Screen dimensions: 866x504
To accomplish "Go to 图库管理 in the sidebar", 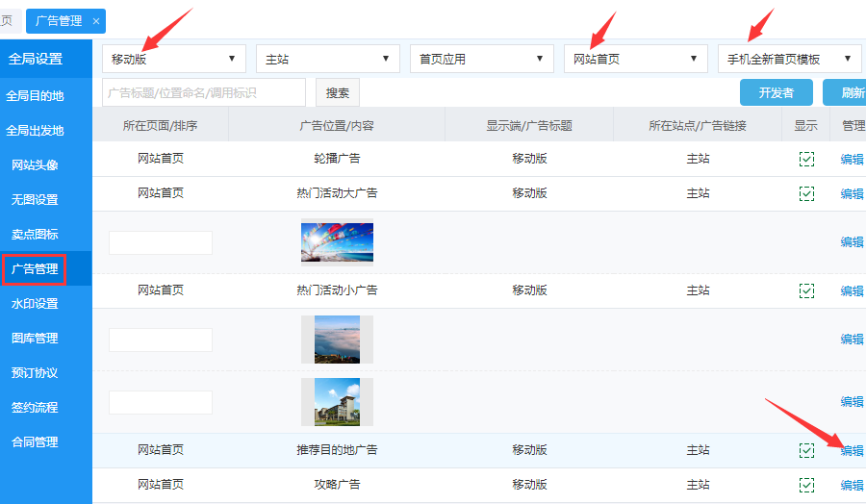I will pyautogui.click(x=35, y=339).
